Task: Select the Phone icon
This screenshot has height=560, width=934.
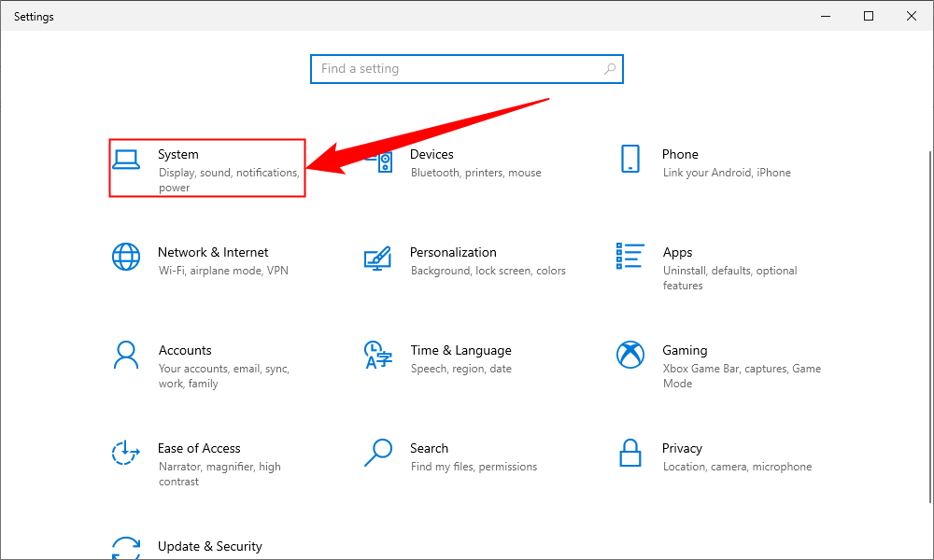Action: point(630,159)
